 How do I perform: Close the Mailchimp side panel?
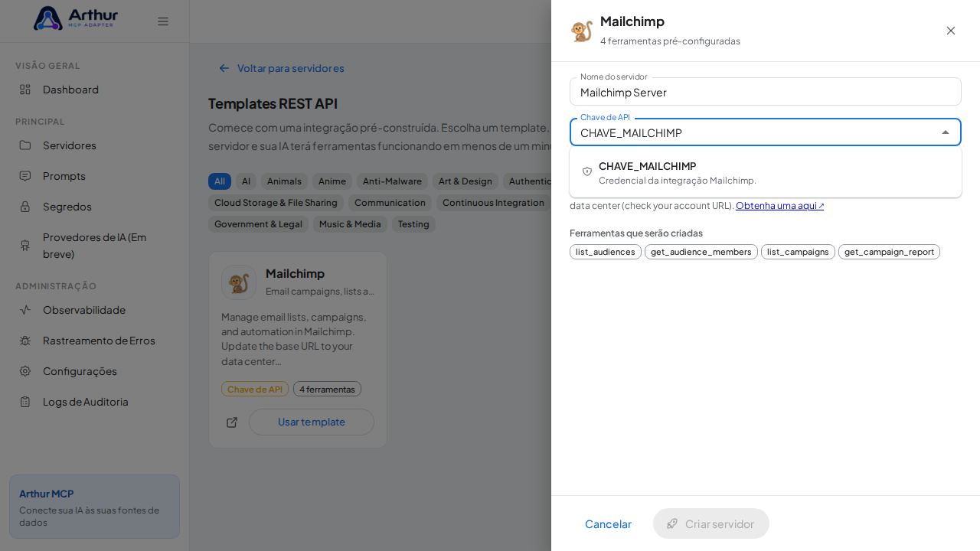pos(951,31)
